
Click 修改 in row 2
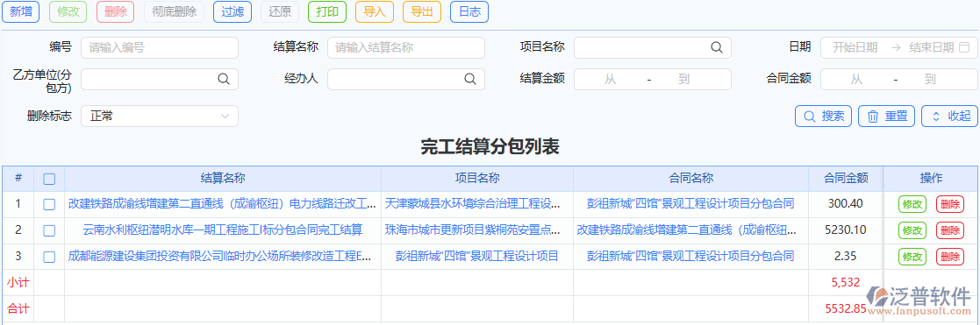(912, 230)
